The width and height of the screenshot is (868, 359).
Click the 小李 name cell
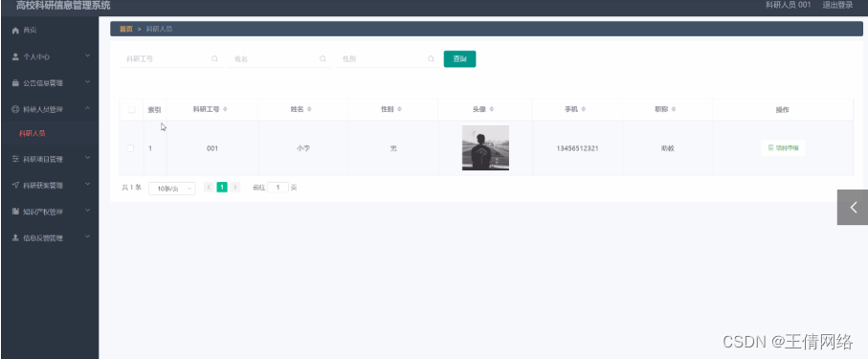[302, 148]
